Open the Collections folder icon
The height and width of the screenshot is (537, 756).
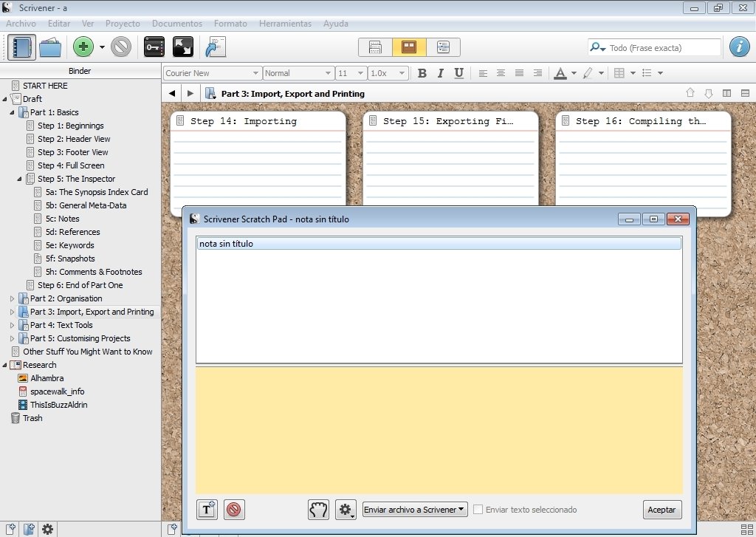tap(50, 47)
